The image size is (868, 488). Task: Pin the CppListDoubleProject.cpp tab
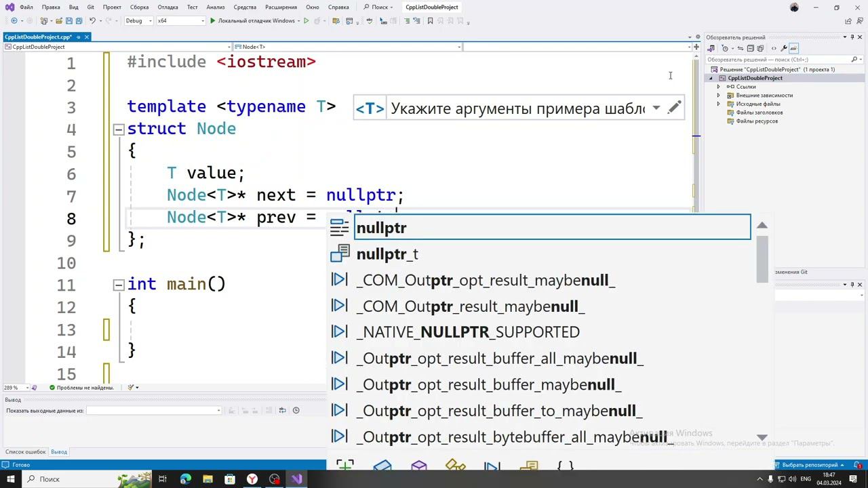tap(78, 37)
